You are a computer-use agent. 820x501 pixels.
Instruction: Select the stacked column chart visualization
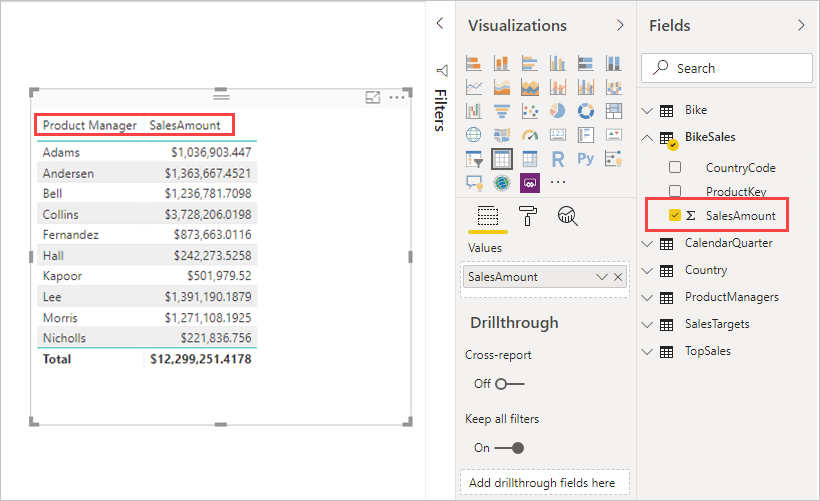tap(502, 63)
